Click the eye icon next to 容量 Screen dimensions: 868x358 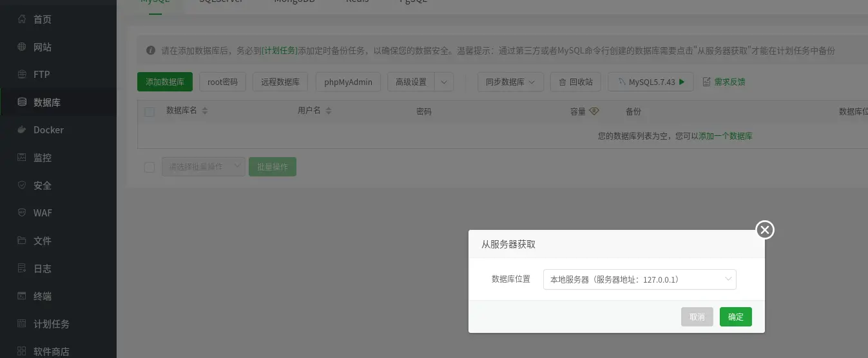(594, 111)
